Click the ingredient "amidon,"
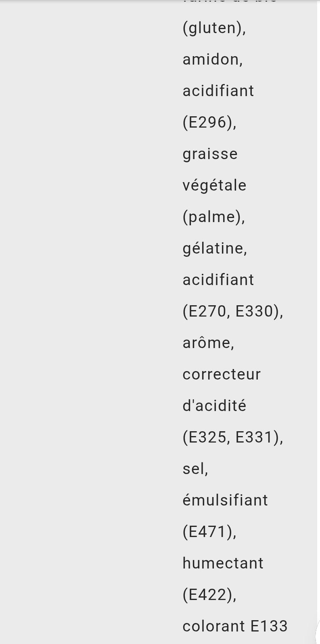 [x=213, y=59]
